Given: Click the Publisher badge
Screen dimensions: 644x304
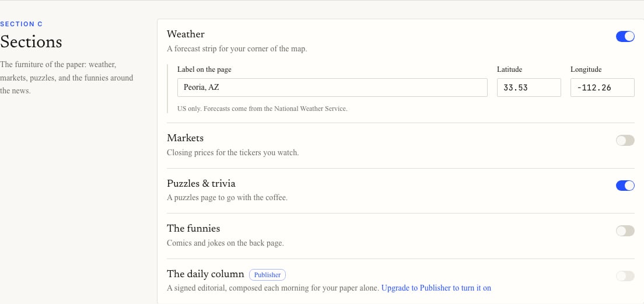Looking at the screenshot, I should [267, 275].
